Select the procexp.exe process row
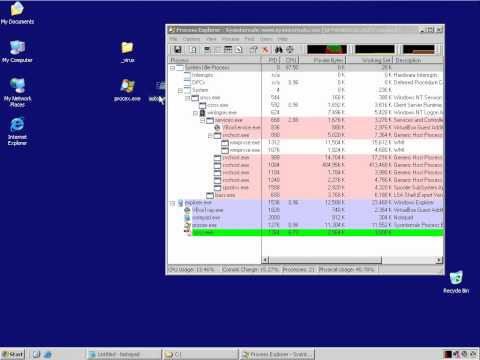 (x=305, y=225)
